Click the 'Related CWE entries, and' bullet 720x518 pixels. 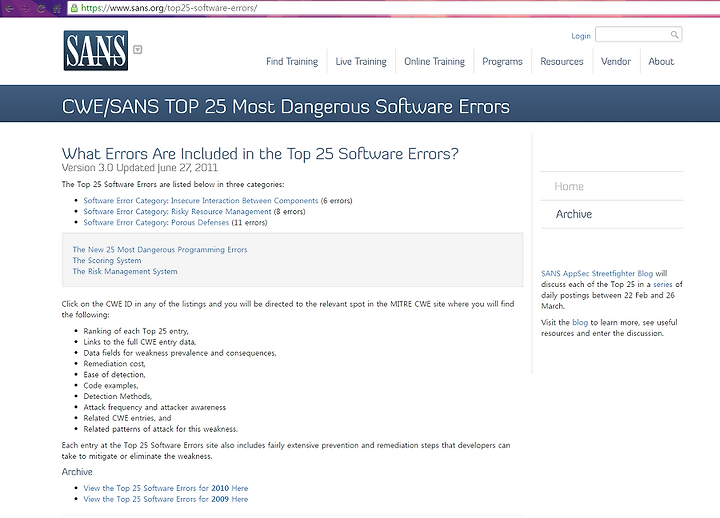click(127, 418)
